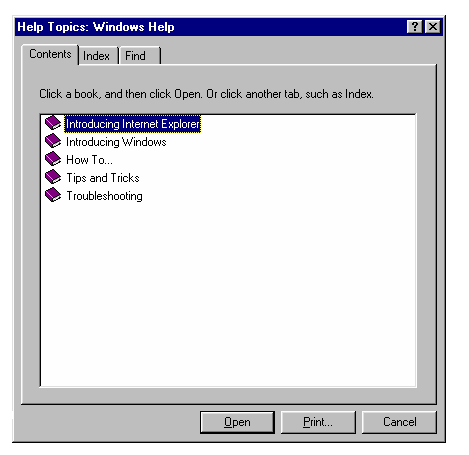Click the Print... button

[318, 422]
